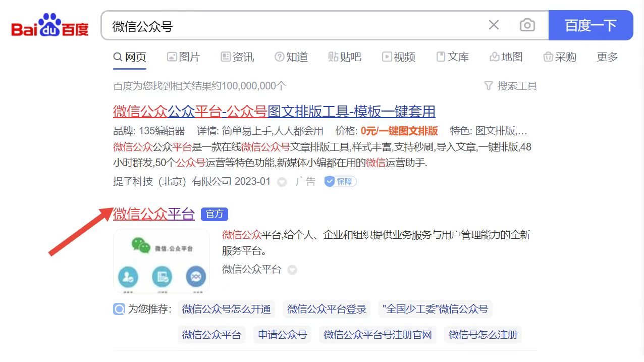Switch to the 资讯 news tab
This screenshot has width=644, height=362.
click(237, 57)
